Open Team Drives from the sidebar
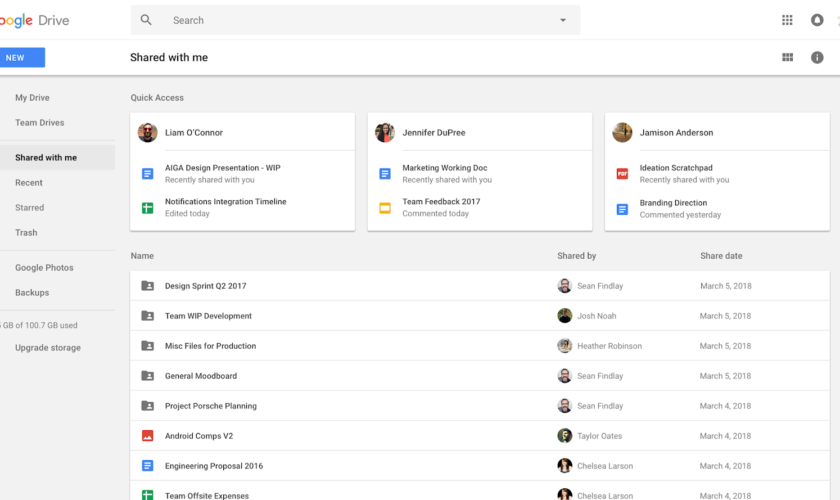Image resolution: width=840 pixels, height=500 pixels. (x=40, y=123)
